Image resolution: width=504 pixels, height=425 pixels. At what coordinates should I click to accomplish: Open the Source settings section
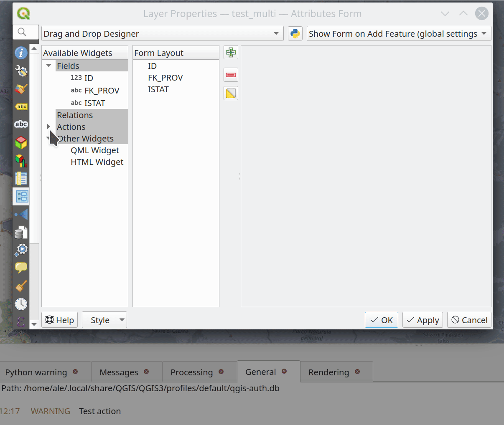pyautogui.click(x=21, y=71)
